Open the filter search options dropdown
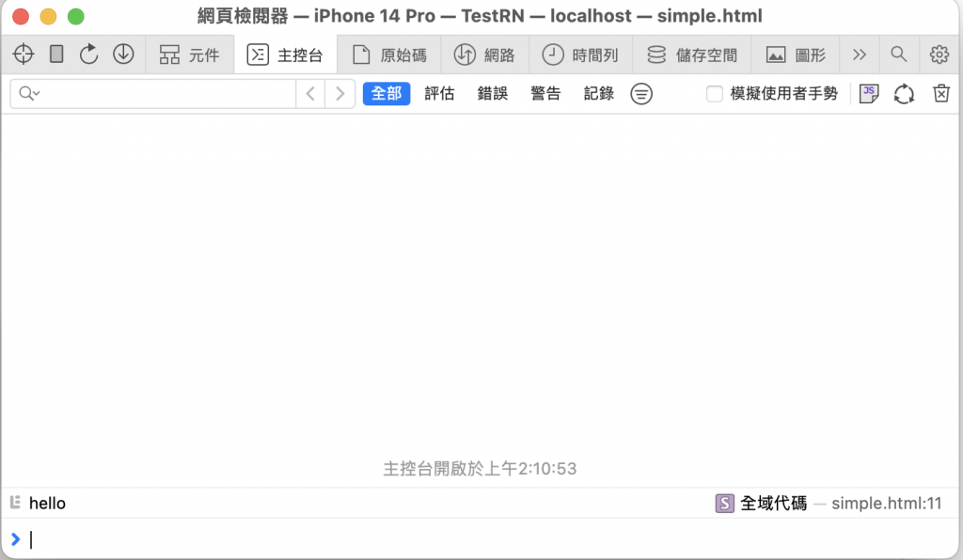This screenshot has width=963, height=560. point(29,94)
